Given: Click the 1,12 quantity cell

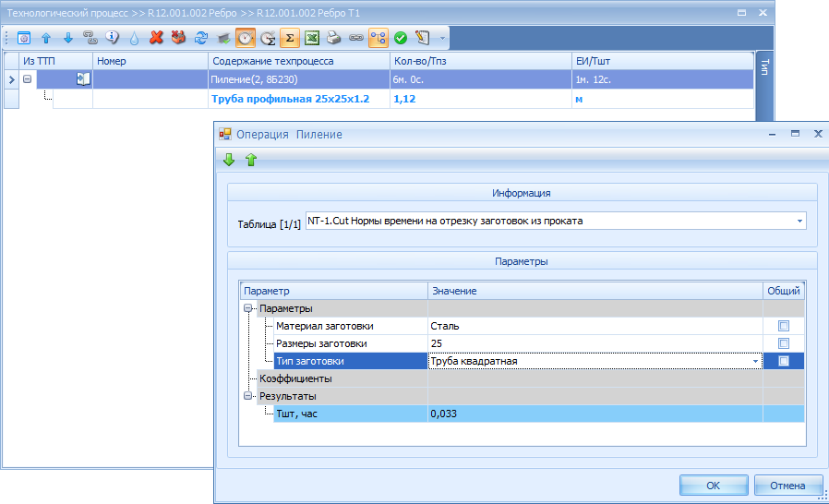Looking at the screenshot, I should pyautogui.click(x=481, y=99).
